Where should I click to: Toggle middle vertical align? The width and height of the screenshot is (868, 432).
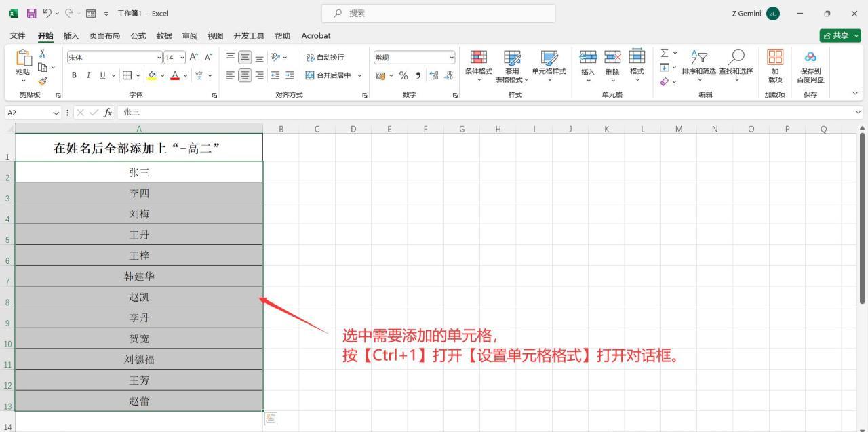245,58
